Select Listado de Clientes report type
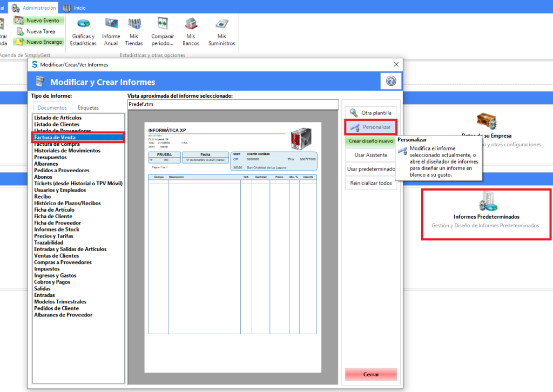Screen dimensions: 553x392 click(x=56, y=124)
